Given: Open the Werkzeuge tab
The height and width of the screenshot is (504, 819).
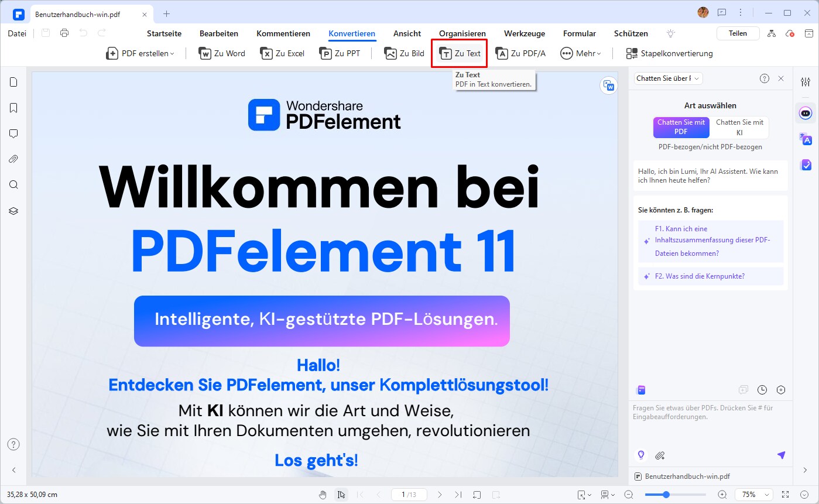Looking at the screenshot, I should click(x=525, y=33).
